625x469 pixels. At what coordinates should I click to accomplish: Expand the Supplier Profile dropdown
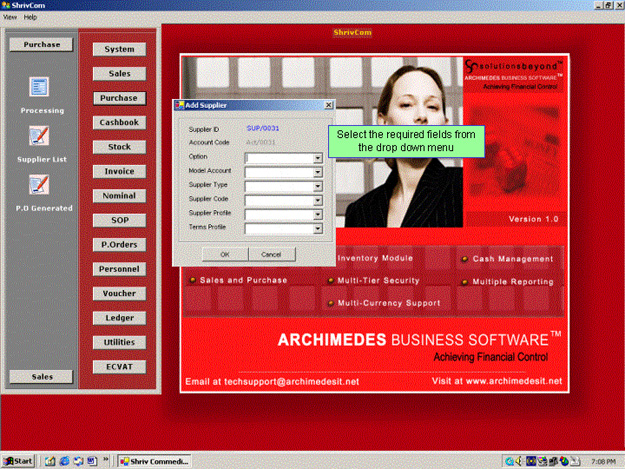[x=317, y=214]
